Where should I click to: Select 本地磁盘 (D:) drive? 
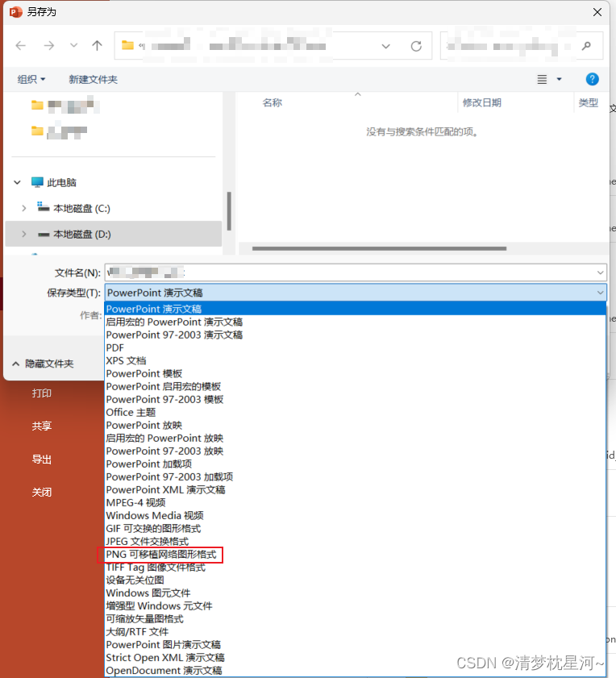tap(114, 234)
